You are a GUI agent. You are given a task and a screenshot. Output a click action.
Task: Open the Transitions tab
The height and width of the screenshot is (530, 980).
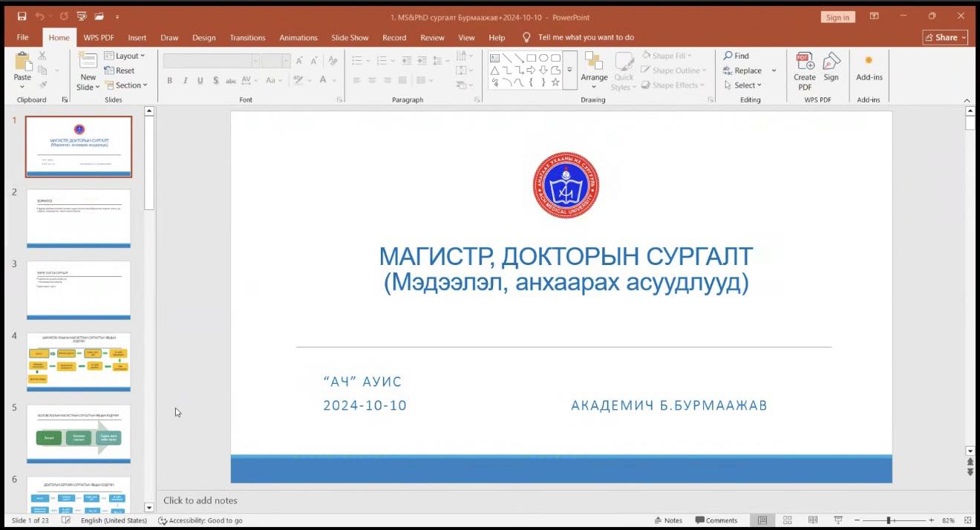[247, 38]
